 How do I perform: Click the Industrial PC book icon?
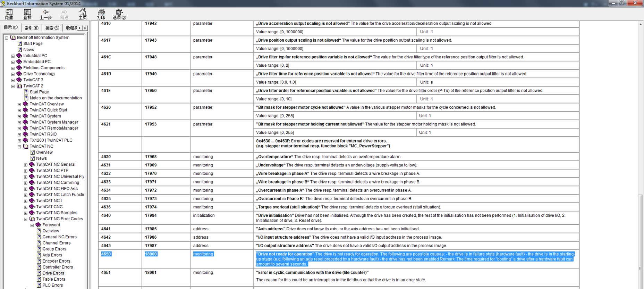(19, 56)
